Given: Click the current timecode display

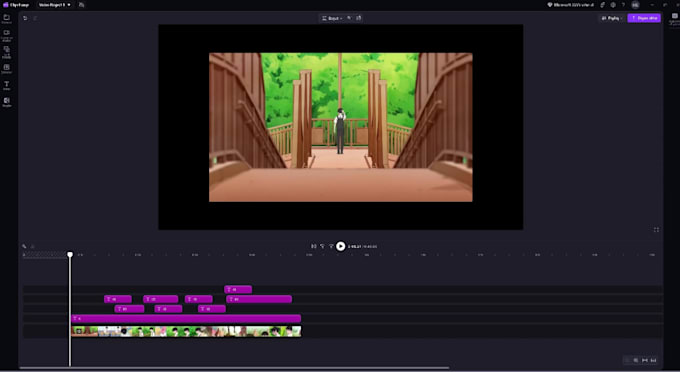Looking at the screenshot, I should pos(354,246).
